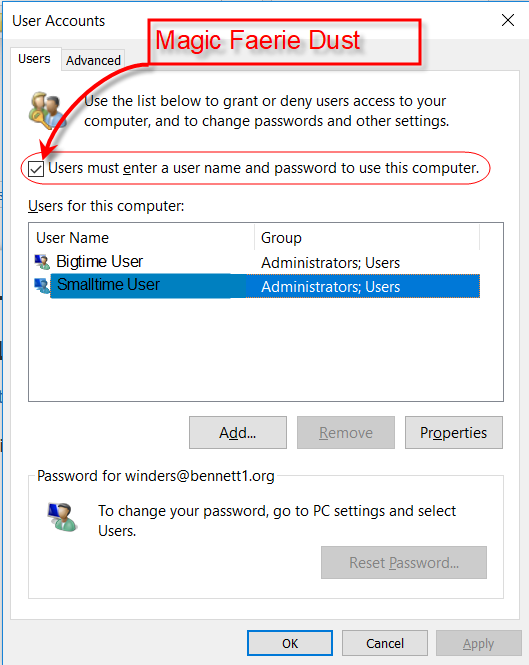Select Smalltime User row
The height and width of the screenshot is (665, 529).
pos(257,286)
